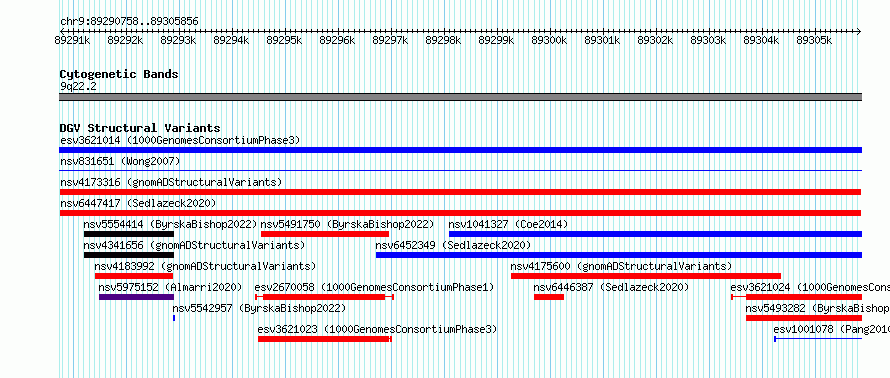Open nsv5493282 variant label
This screenshot has width=890, height=378.
pyautogui.click(x=817, y=308)
